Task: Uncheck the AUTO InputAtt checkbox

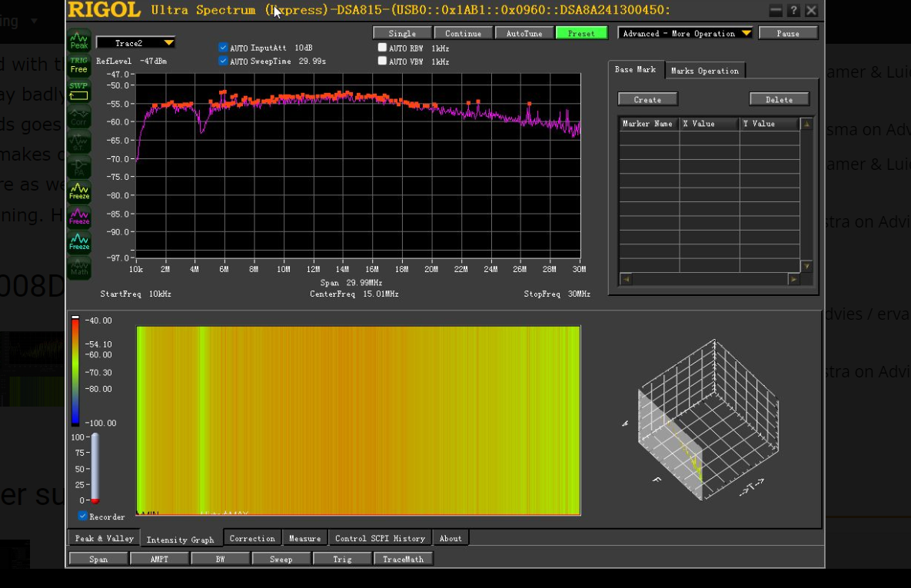Action: coord(223,48)
